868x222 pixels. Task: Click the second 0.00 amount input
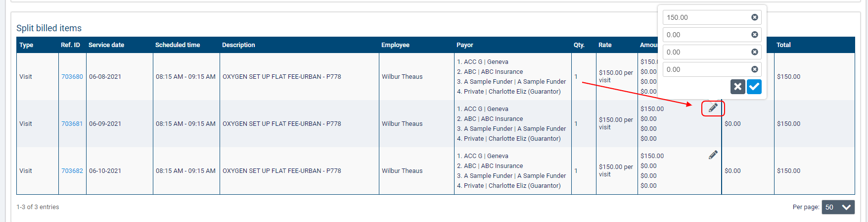coord(705,52)
